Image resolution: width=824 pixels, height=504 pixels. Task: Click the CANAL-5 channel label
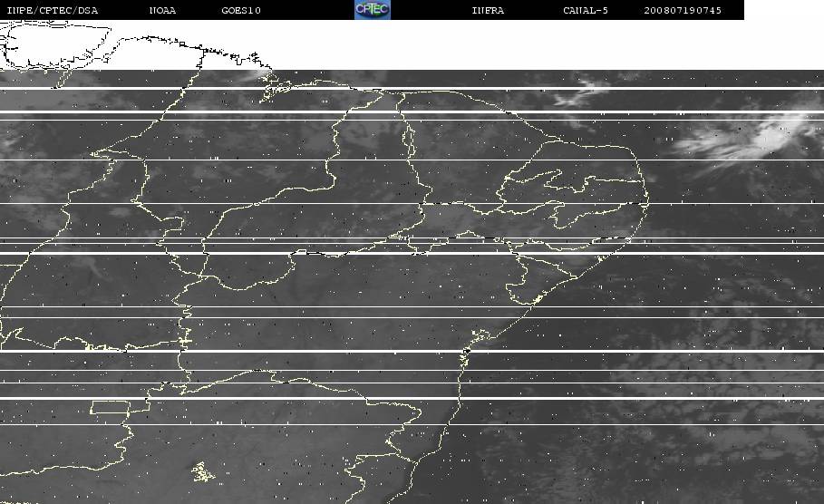point(586,10)
